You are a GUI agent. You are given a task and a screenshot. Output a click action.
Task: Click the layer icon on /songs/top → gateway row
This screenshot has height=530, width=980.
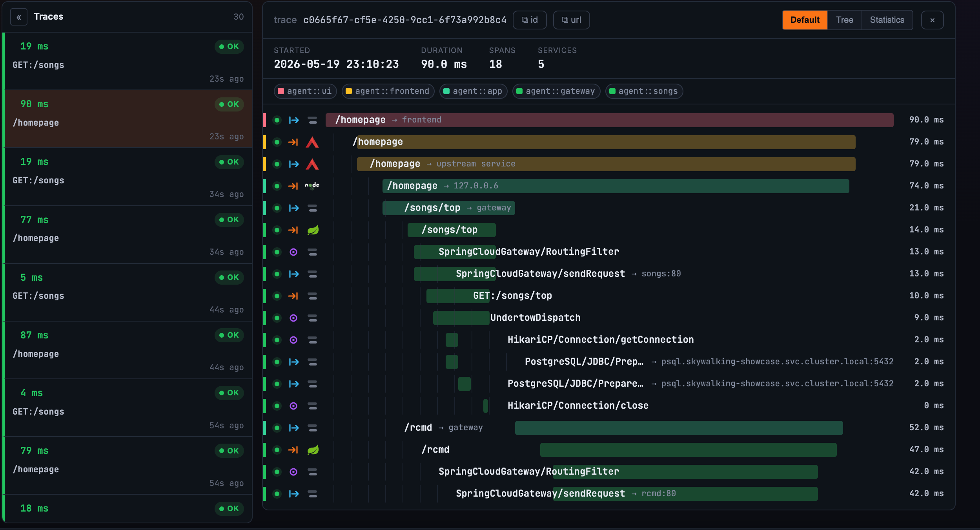pyautogui.click(x=312, y=208)
